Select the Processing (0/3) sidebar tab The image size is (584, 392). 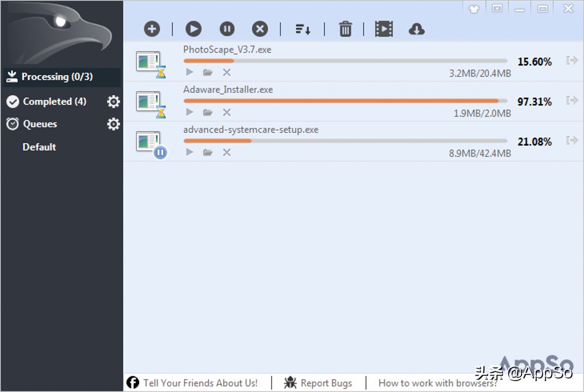(x=62, y=77)
